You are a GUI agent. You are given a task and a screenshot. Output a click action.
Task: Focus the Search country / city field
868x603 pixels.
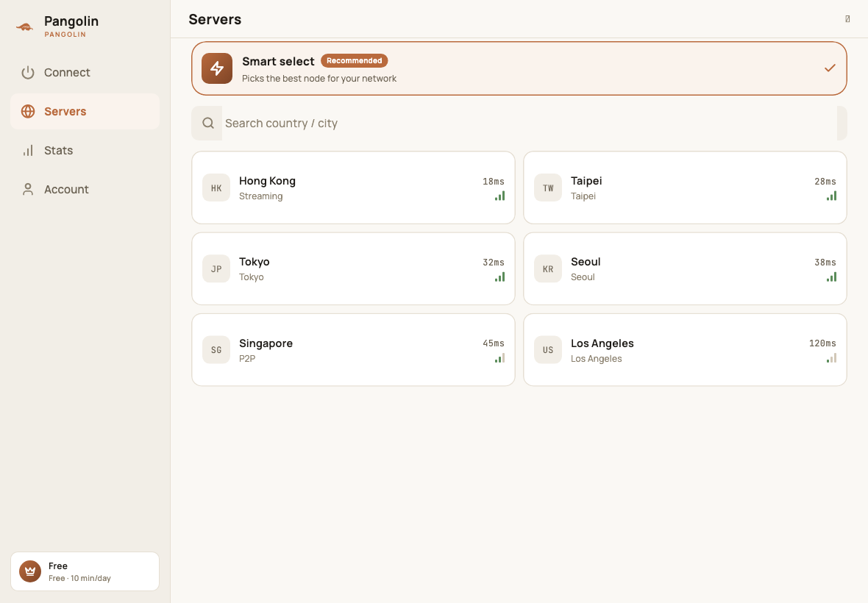519,124
